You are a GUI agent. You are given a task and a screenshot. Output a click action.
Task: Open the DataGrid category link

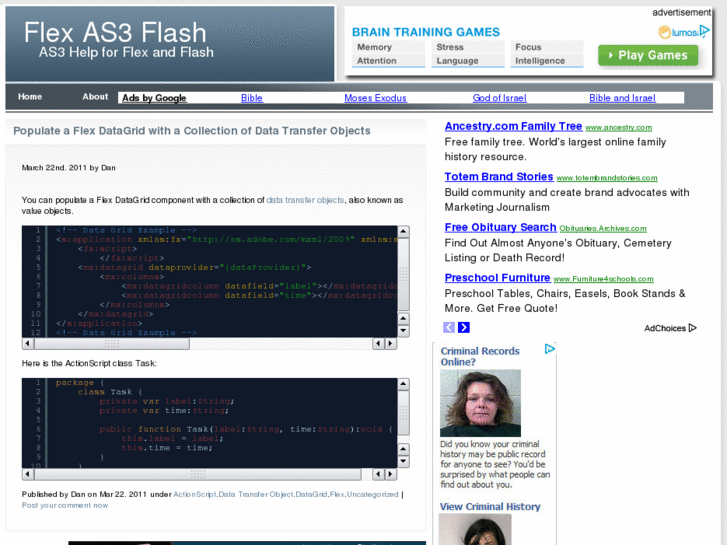click(311, 494)
